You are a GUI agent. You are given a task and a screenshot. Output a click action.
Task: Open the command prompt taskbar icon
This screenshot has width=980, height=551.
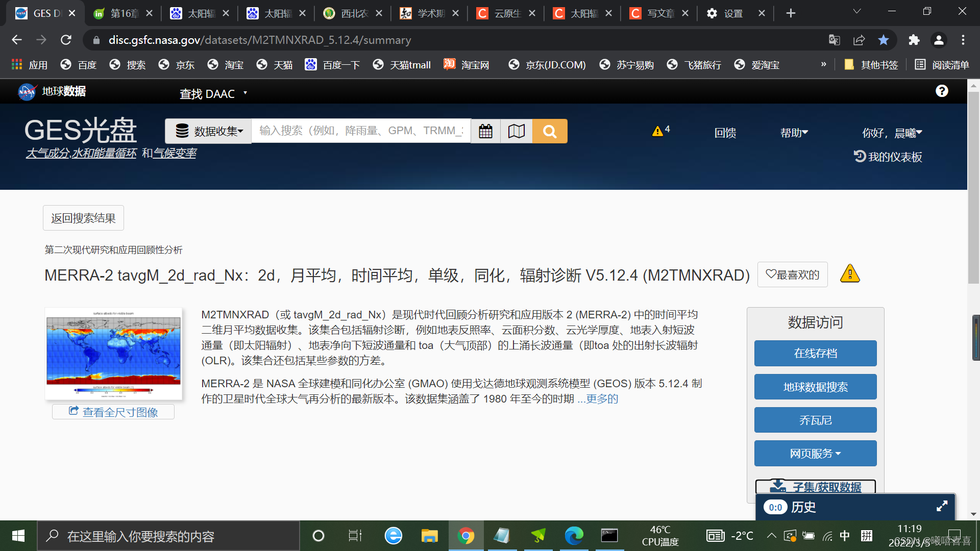click(609, 536)
